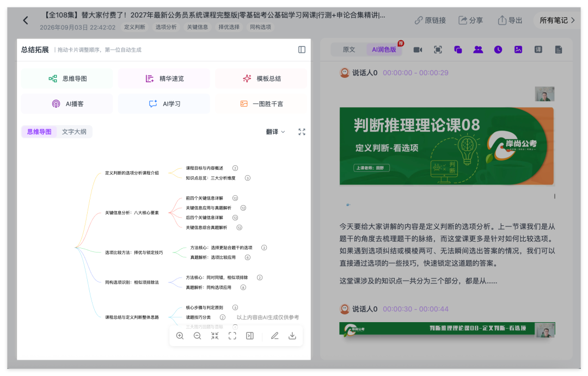
Task: Zoom in on the mind map
Action: tap(180, 336)
